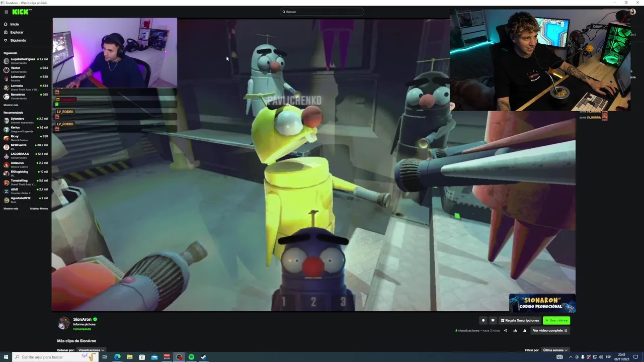Screen dimensions: 644x362
Task: Click the clip video player area
Action: (x=313, y=165)
